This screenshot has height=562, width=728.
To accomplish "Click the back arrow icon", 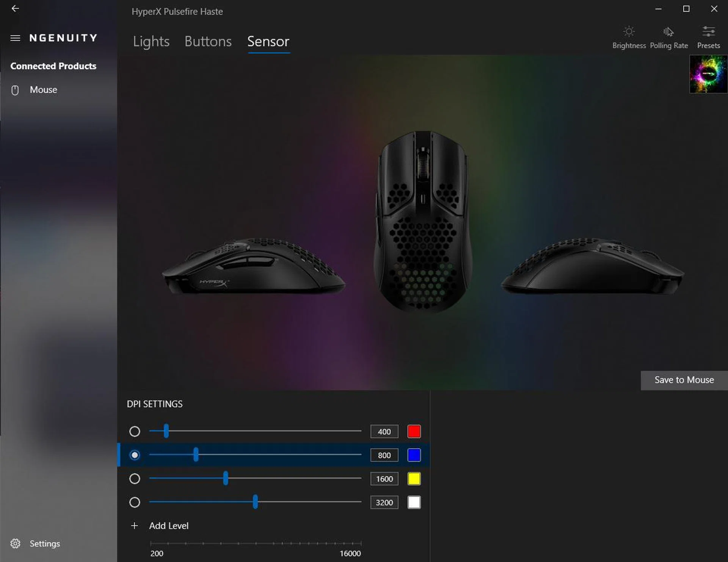I will pos(15,8).
